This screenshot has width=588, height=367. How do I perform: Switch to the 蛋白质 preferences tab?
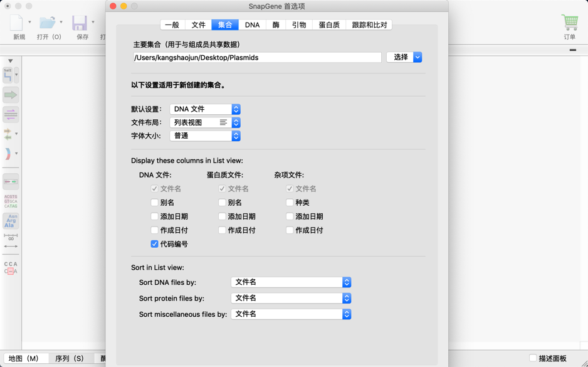coord(328,25)
